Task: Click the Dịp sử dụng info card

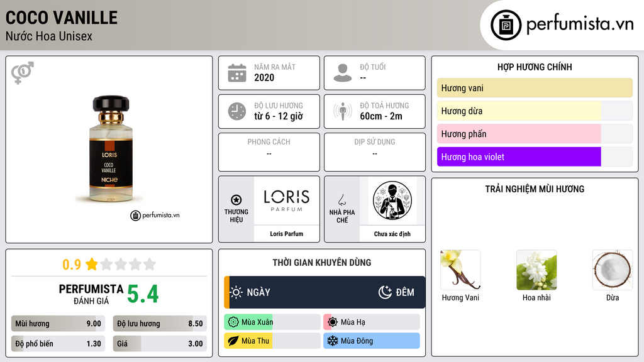Action: (x=375, y=152)
